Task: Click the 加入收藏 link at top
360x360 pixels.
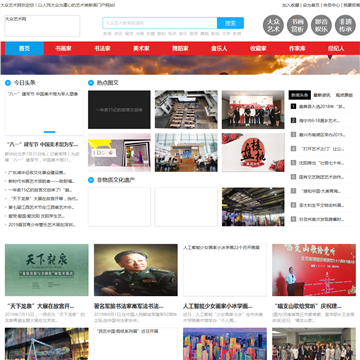Action: point(291,5)
